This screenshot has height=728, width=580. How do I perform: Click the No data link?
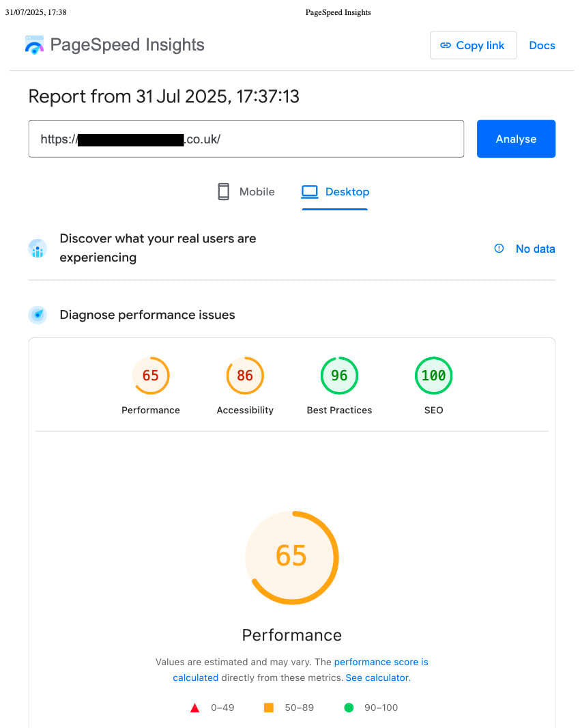click(535, 249)
